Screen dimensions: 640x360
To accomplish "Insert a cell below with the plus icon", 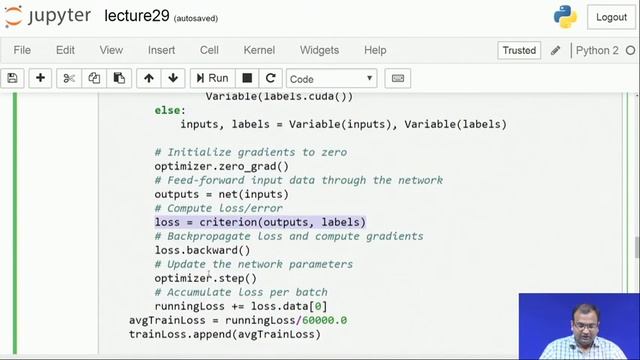I will (x=40, y=78).
